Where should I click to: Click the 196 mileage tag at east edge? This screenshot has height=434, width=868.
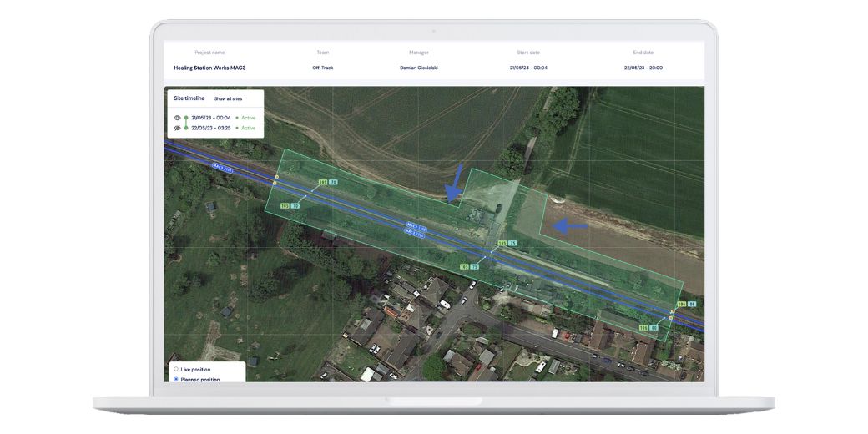pyautogui.click(x=682, y=305)
